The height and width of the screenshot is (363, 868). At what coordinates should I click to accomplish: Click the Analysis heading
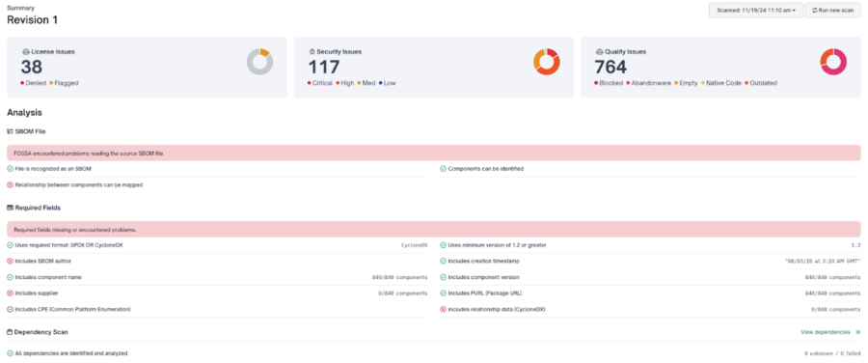[x=24, y=113]
